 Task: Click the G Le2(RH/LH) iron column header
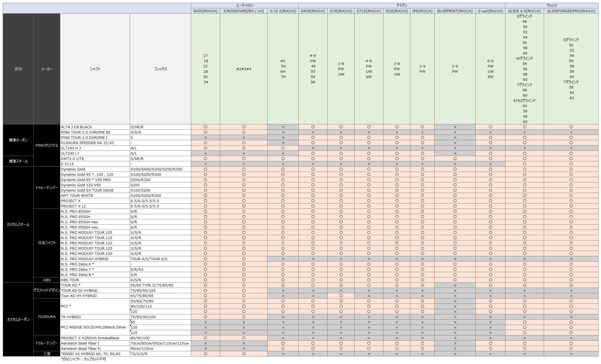(x=490, y=11)
